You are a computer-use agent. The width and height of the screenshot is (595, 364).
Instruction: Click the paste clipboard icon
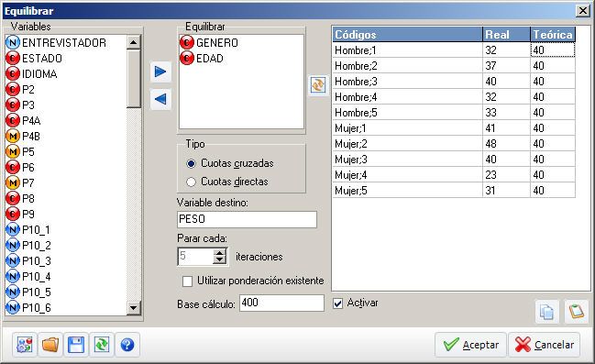576,312
